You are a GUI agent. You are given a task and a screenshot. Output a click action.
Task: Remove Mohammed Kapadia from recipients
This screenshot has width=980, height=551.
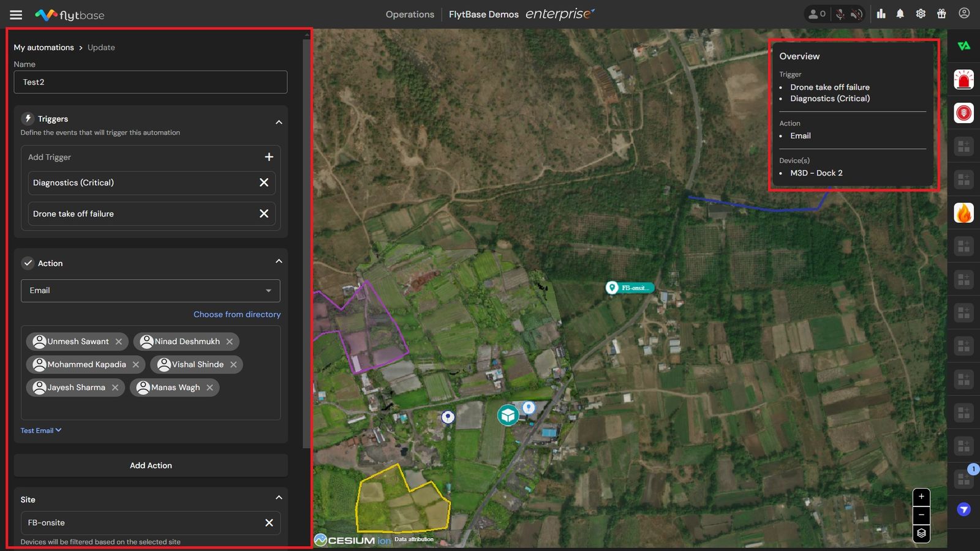(136, 364)
